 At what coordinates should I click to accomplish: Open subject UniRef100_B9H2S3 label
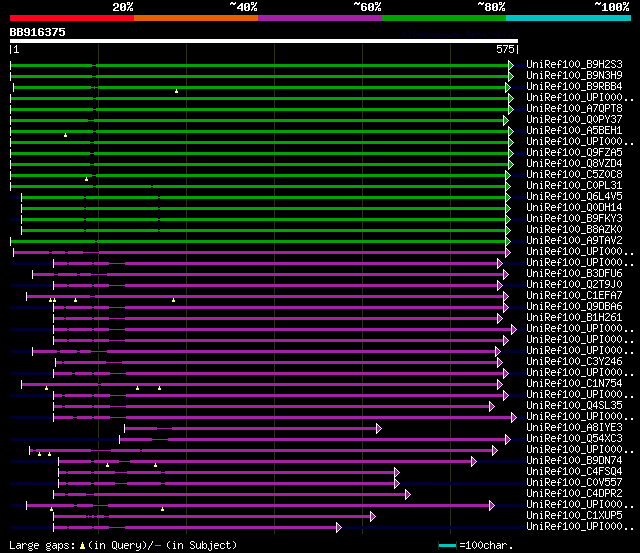click(574, 64)
